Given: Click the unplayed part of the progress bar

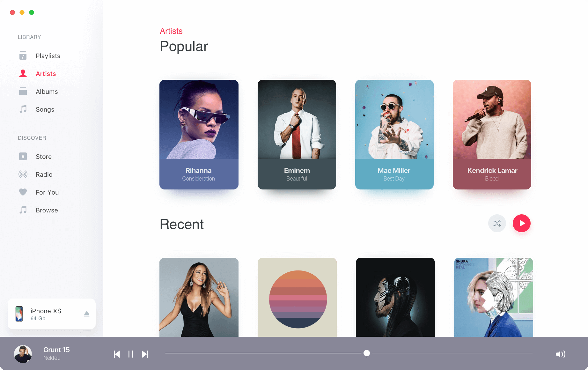Looking at the screenshot, I should point(452,353).
